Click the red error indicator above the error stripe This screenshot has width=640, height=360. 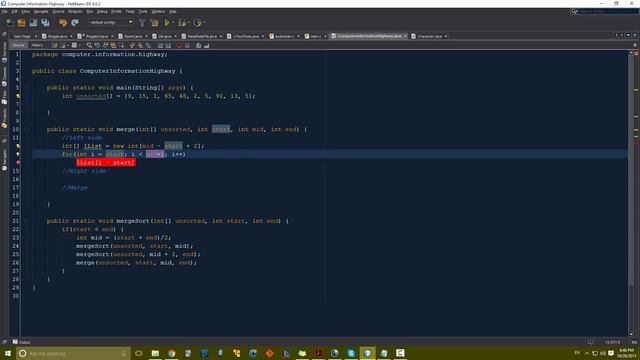(x=636, y=53)
